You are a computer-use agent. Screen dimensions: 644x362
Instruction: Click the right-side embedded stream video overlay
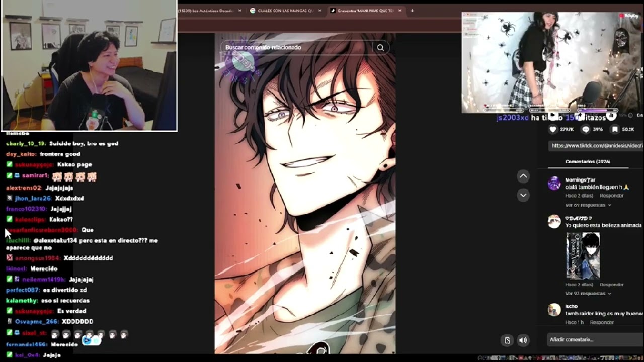pyautogui.click(x=552, y=62)
